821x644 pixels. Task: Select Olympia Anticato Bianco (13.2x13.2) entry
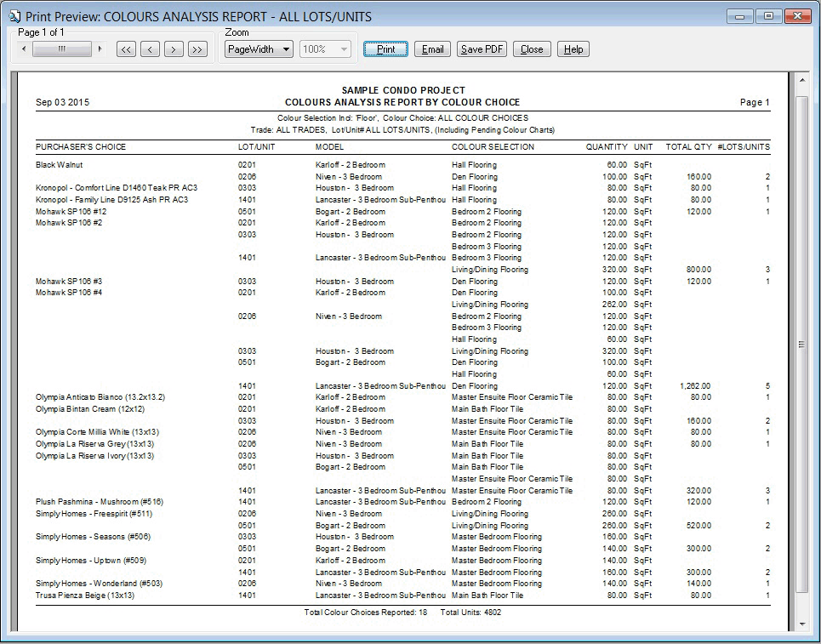click(x=100, y=397)
